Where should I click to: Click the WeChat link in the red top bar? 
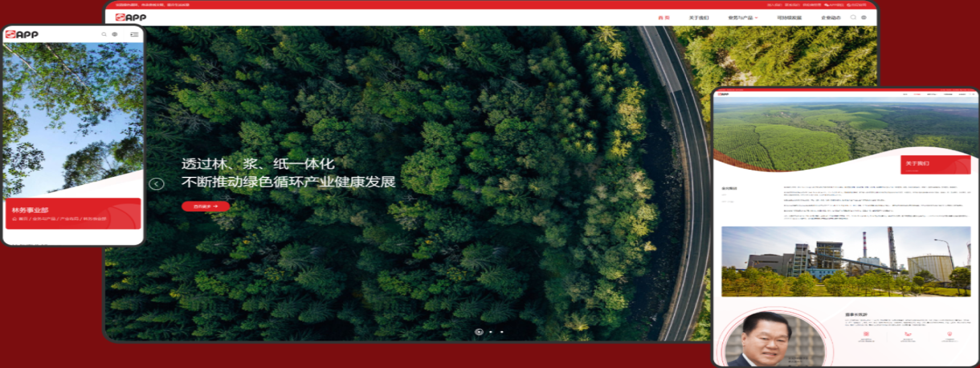(834, 5)
